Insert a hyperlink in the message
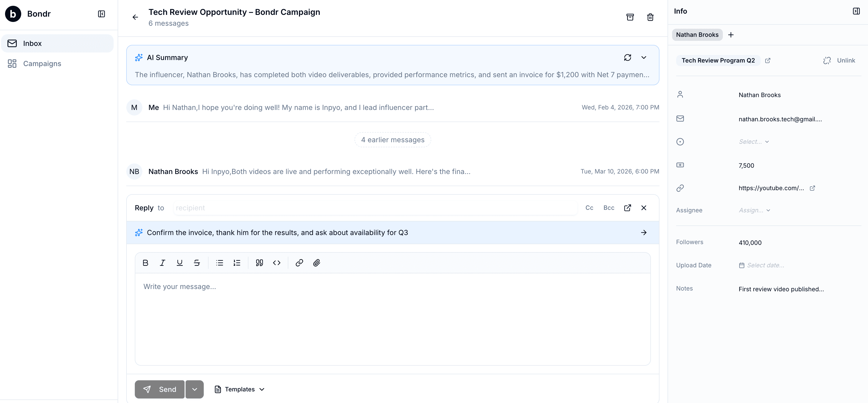This screenshot has height=403, width=868. pyautogui.click(x=299, y=263)
